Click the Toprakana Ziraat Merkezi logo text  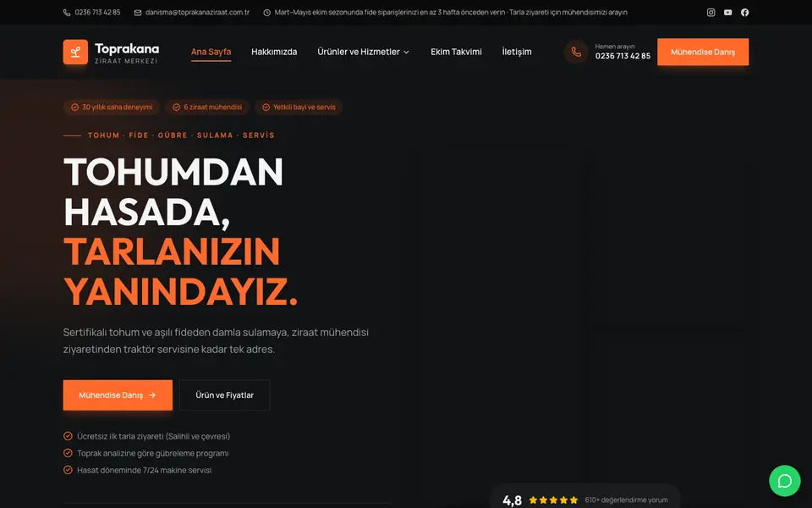coord(127,52)
